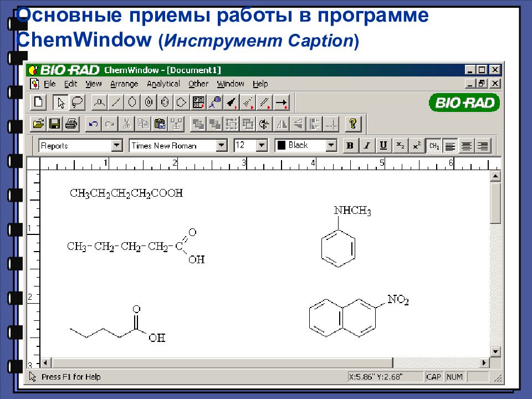The image size is (532, 399).
Task: Select the hexagon ring tool
Action: tap(133, 103)
